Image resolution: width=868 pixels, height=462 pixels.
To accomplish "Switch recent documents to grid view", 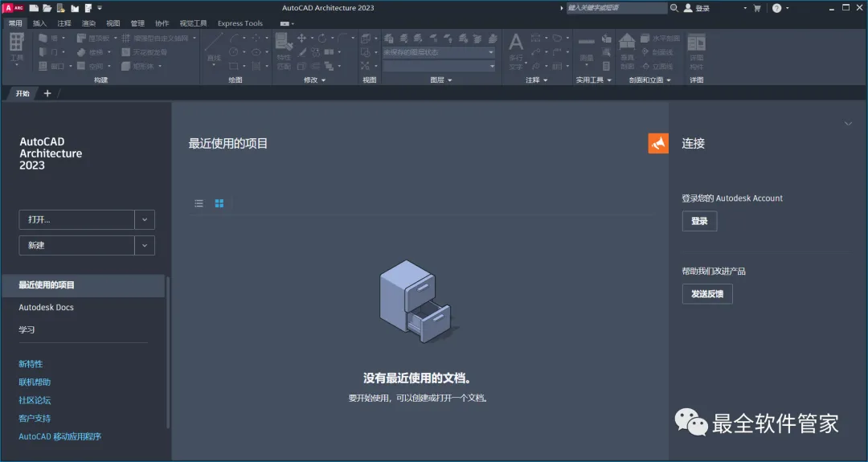I will [219, 203].
